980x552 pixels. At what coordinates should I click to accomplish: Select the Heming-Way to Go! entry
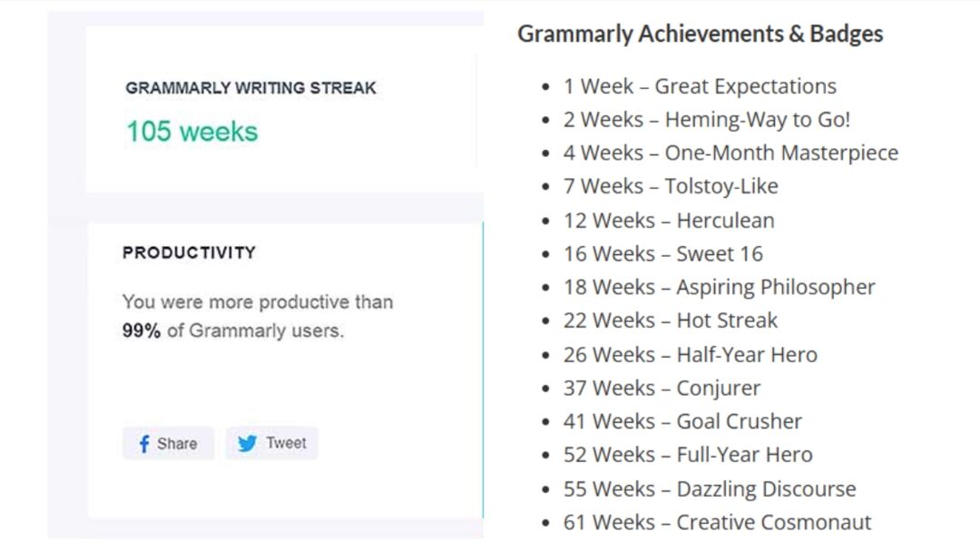tap(706, 120)
